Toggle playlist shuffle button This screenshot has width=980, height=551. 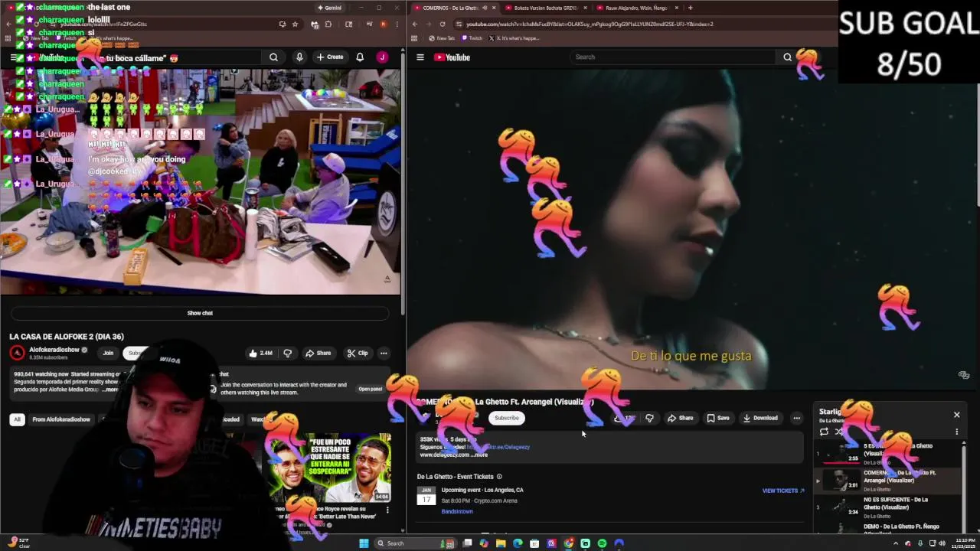(x=839, y=432)
